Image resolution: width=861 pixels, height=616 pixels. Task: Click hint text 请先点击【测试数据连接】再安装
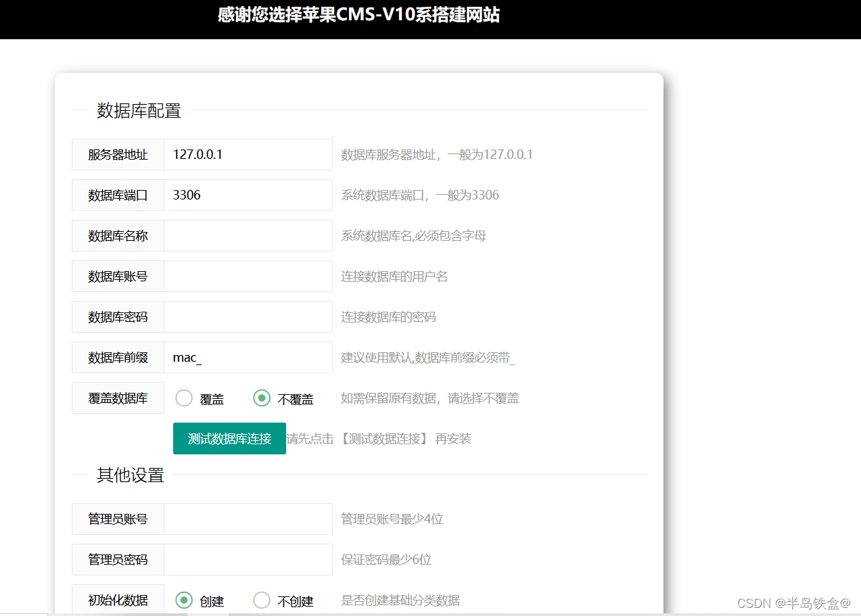coord(379,439)
